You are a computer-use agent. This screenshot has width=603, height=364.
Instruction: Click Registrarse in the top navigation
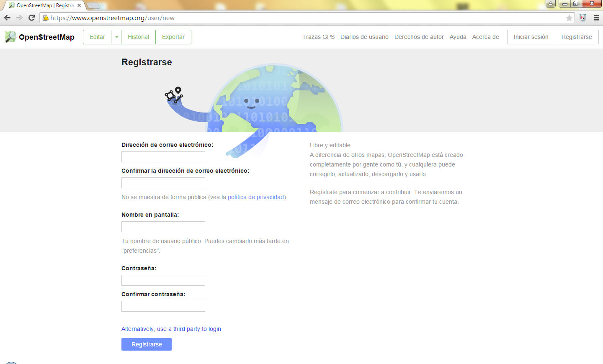click(577, 37)
